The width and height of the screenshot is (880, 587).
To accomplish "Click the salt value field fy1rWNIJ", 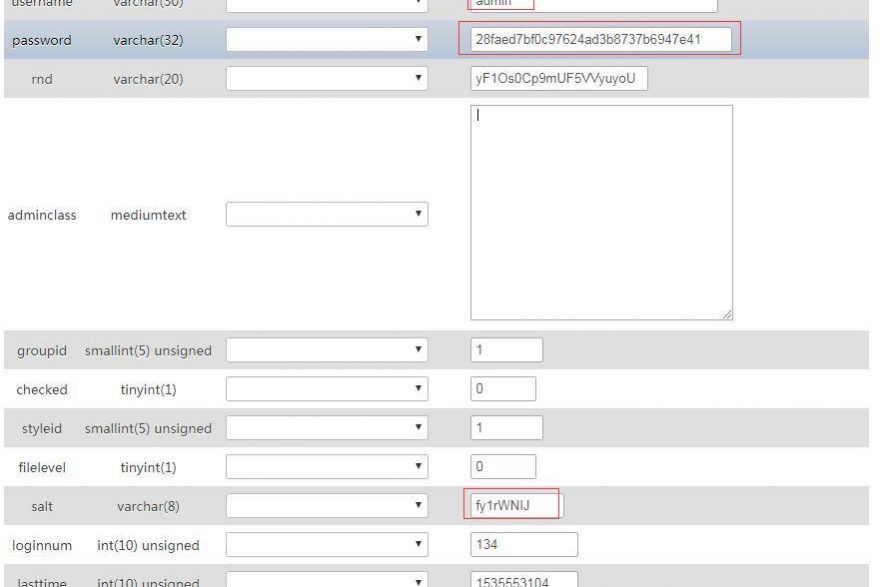I will [516, 506].
